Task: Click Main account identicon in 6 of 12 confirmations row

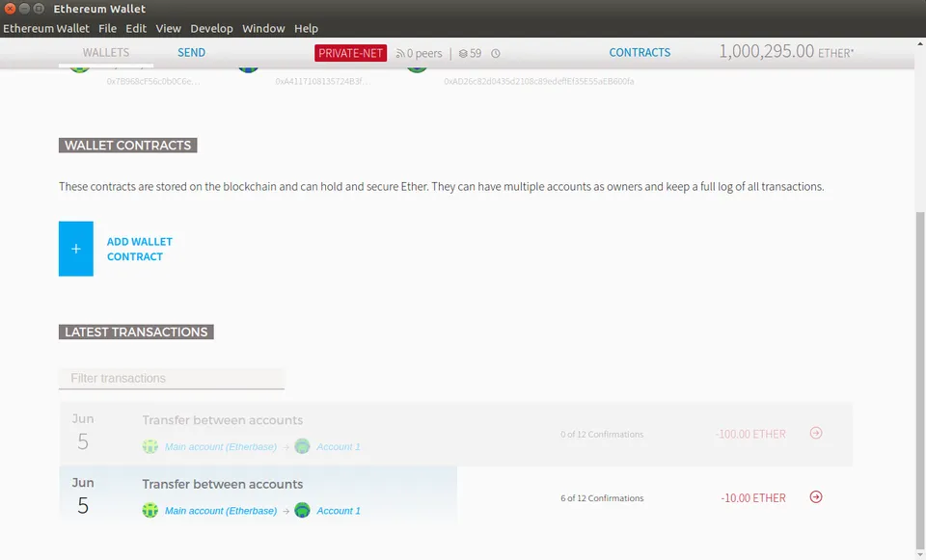Action: click(150, 510)
